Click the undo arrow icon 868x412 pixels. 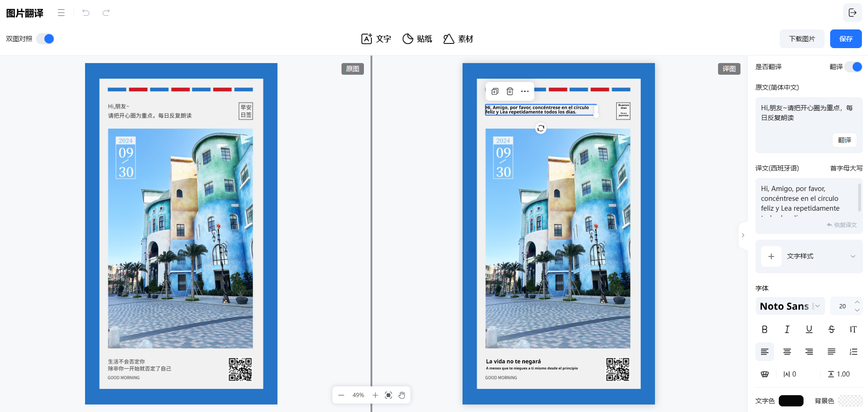point(86,13)
